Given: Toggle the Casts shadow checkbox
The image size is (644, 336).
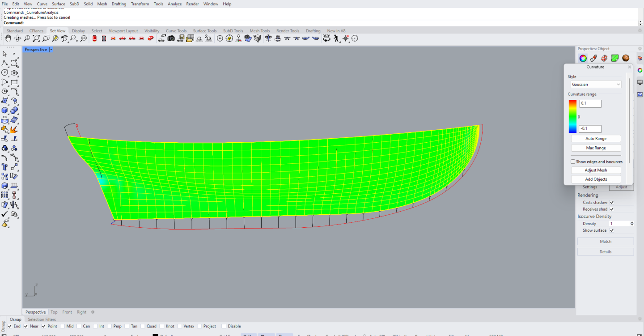Looking at the screenshot, I should tap(612, 203).
